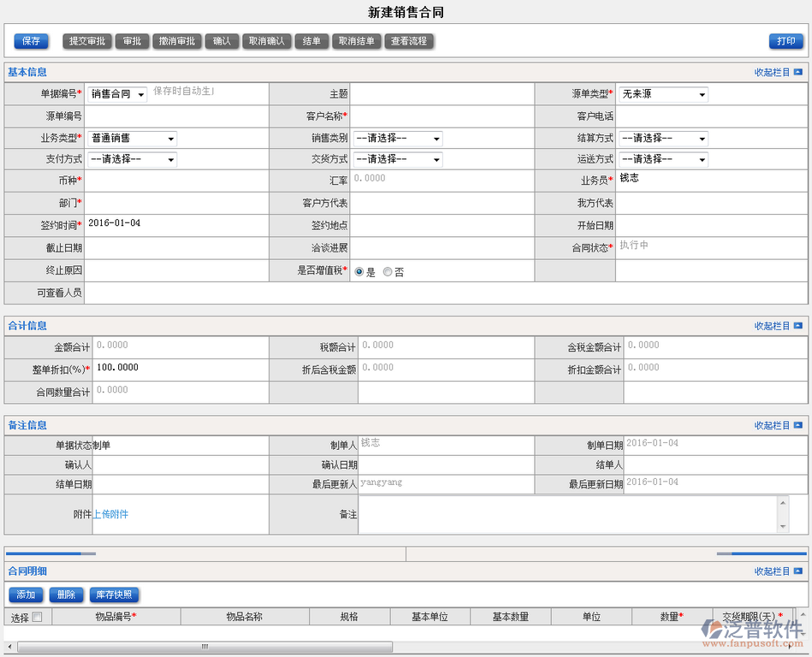812x657 pixels.
Task: Click 提交审批 in the toolbar
Action: [x=87, y=41]
